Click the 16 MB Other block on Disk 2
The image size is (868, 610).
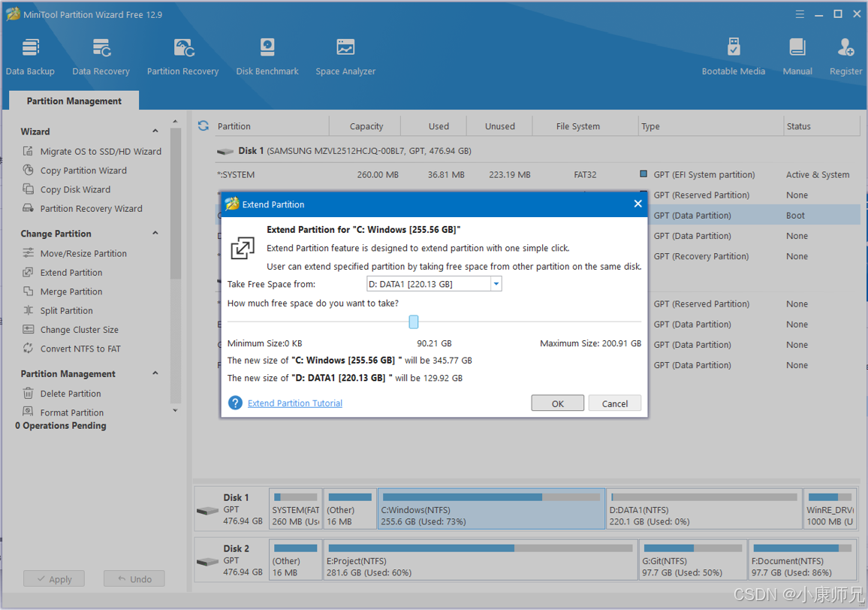pyautogui.click(x=296, y=560)
